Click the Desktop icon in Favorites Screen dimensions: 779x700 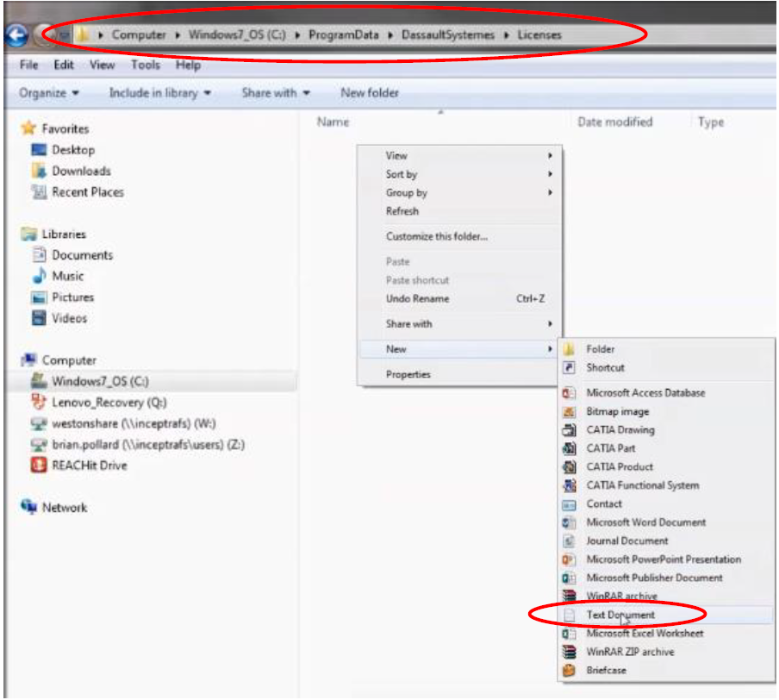coord(39,150)
